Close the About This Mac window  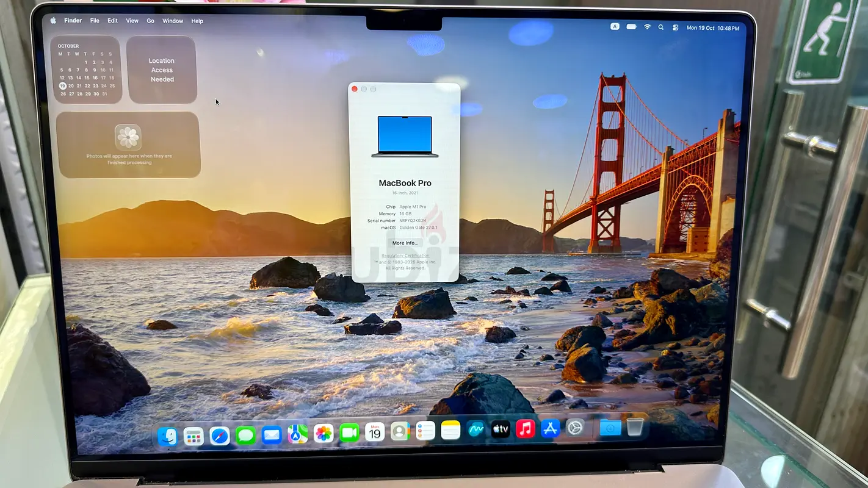tap(355, 89)
